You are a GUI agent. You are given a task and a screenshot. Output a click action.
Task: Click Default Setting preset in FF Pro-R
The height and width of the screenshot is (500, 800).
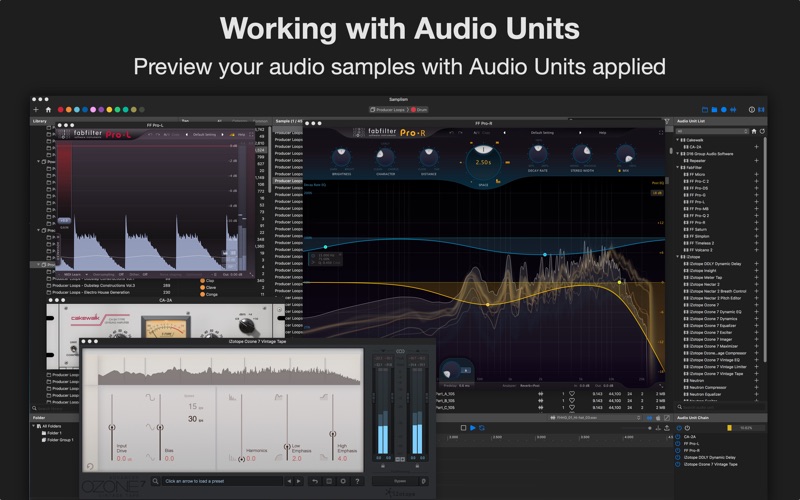click(x=542, y=133)
